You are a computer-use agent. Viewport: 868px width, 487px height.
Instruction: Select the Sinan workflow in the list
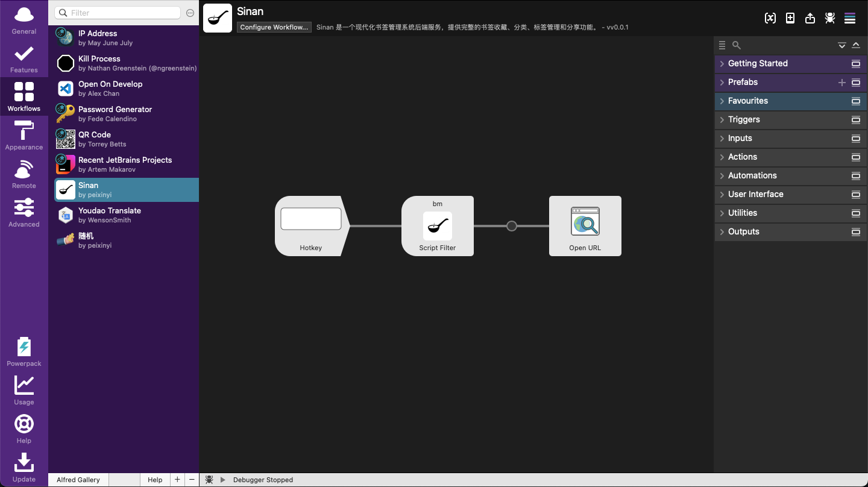[x=127, y=190]
